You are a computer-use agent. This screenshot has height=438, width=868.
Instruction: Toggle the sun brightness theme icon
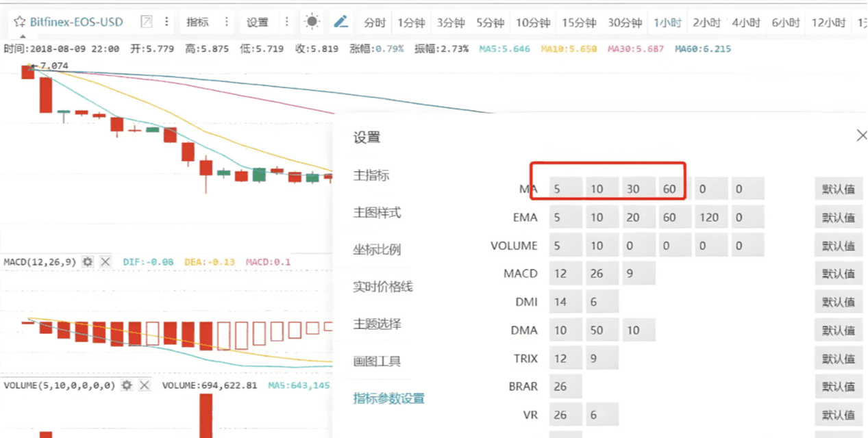coord(312,21)
